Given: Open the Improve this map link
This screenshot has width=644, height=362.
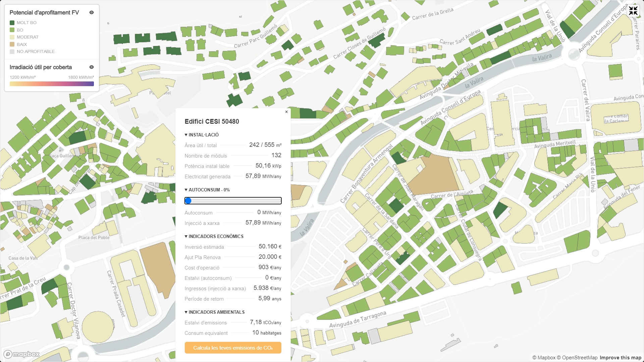Looking at the screenshot, I should click(x=620, y=358).
